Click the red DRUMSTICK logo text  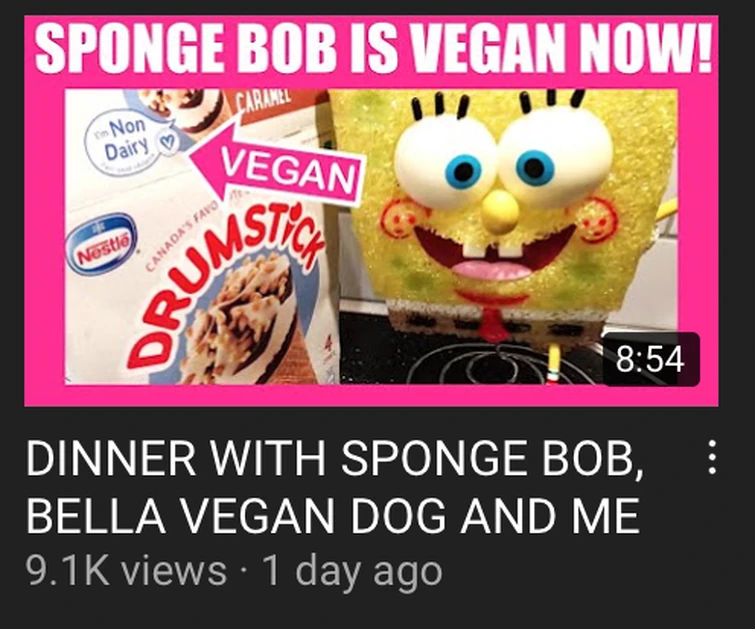click(226, 282)
